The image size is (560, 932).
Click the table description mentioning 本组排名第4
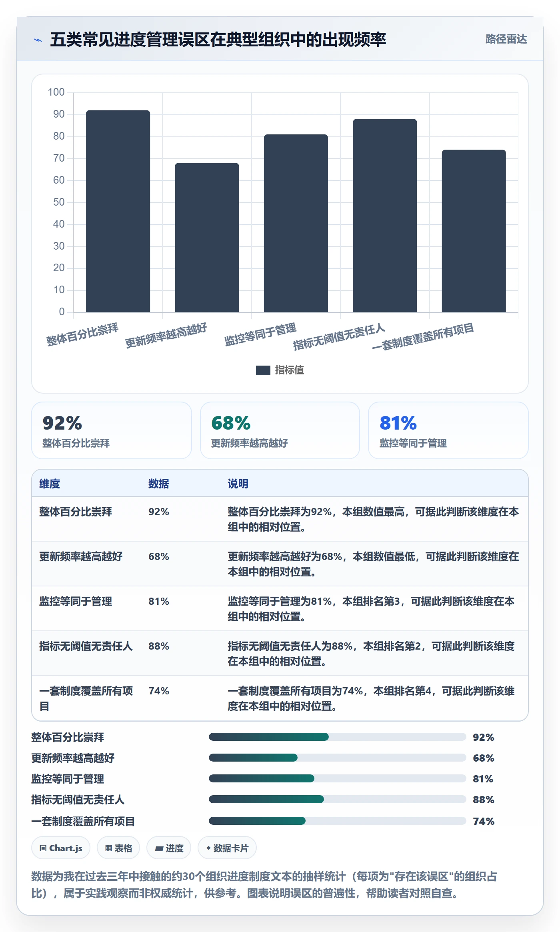click(x=371, y=698)
